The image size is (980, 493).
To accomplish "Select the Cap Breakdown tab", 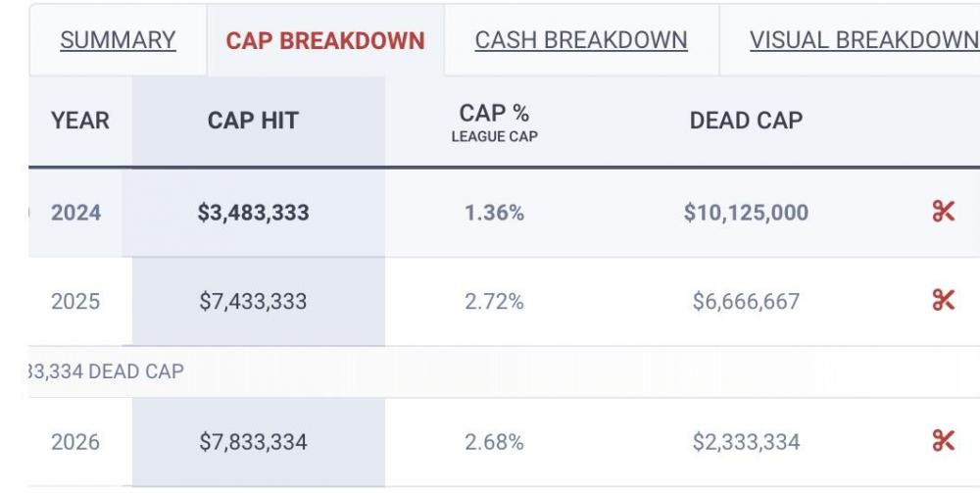I will pyautogui.click(x=325, y=41).
